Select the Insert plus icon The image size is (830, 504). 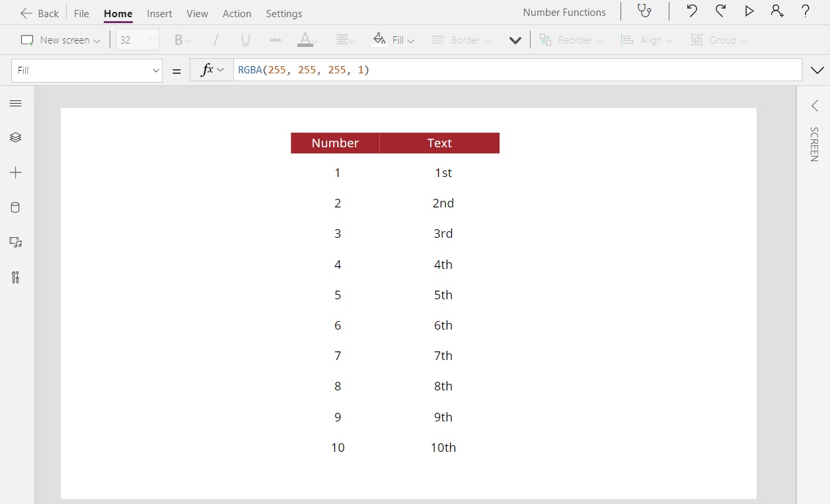point(16,172)
